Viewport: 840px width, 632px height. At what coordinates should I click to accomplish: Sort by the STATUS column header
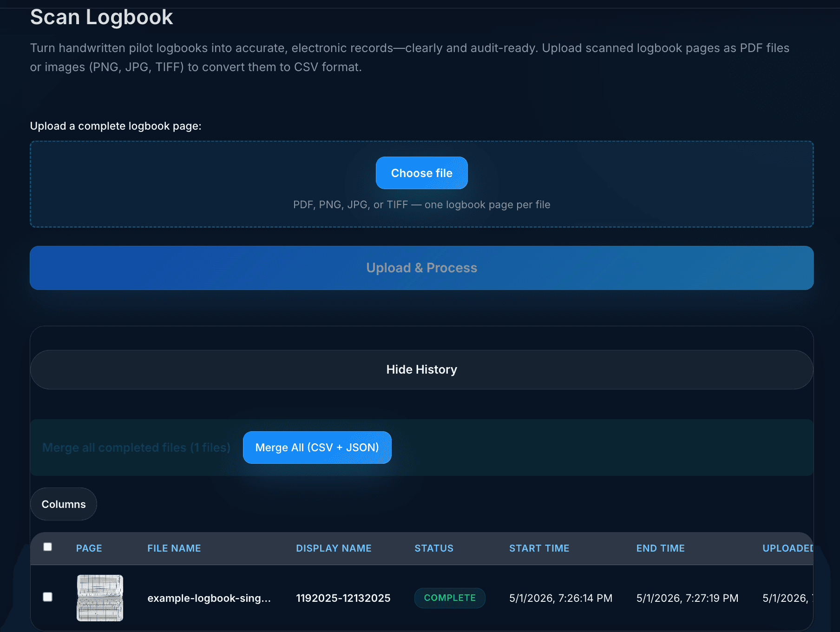(x=434, y=548)
